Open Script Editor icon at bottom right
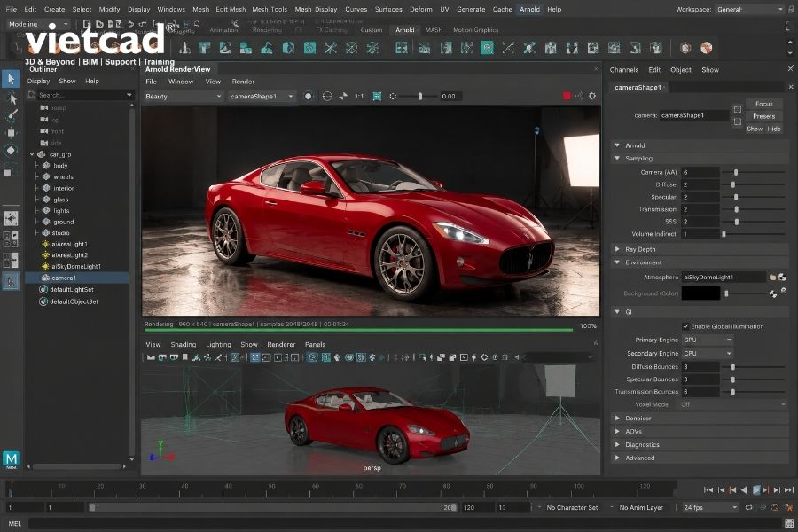The image size is (798, 532). [x=789, y=523]
